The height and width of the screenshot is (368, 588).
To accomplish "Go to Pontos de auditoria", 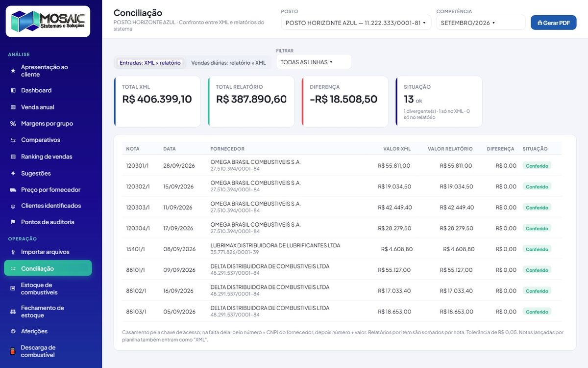I will 48,222.
